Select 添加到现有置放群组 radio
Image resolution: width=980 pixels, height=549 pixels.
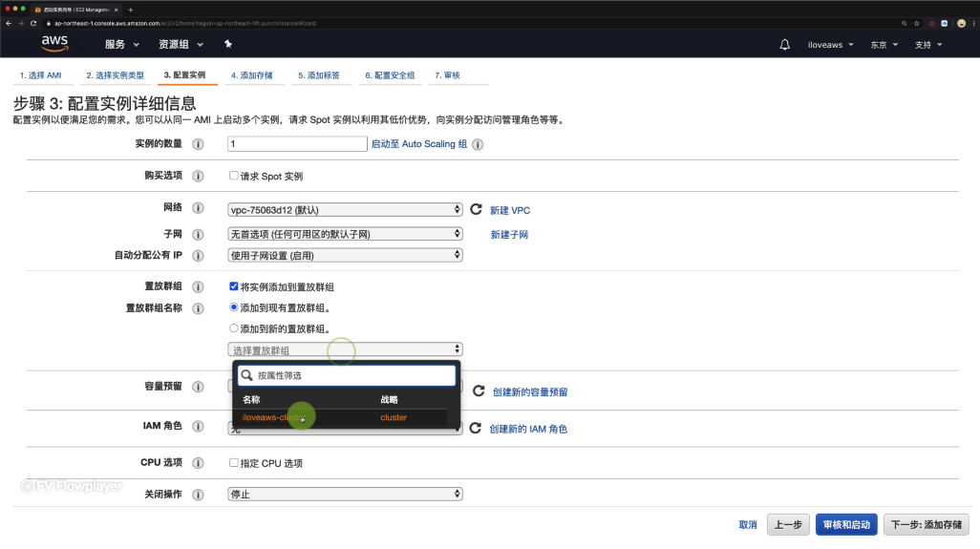click(234, 307)
